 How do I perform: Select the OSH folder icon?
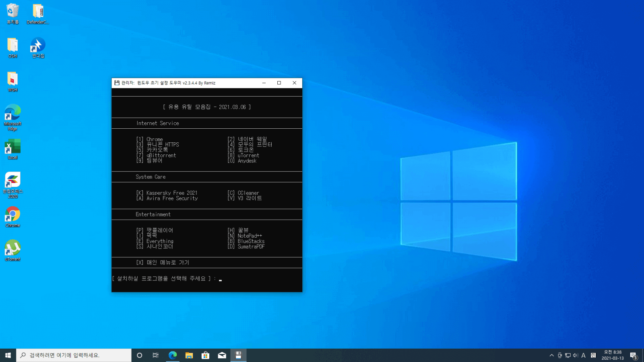[x=12, y=47]
